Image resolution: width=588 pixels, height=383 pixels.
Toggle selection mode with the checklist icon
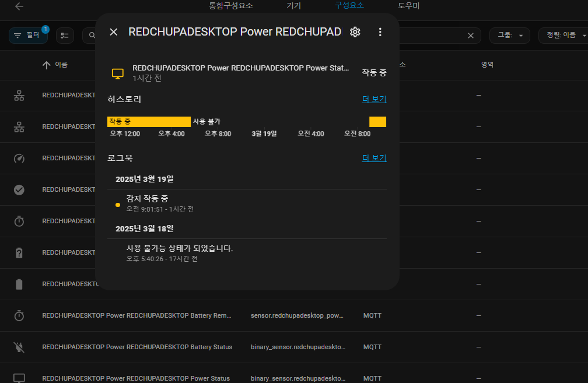(65, 36)
